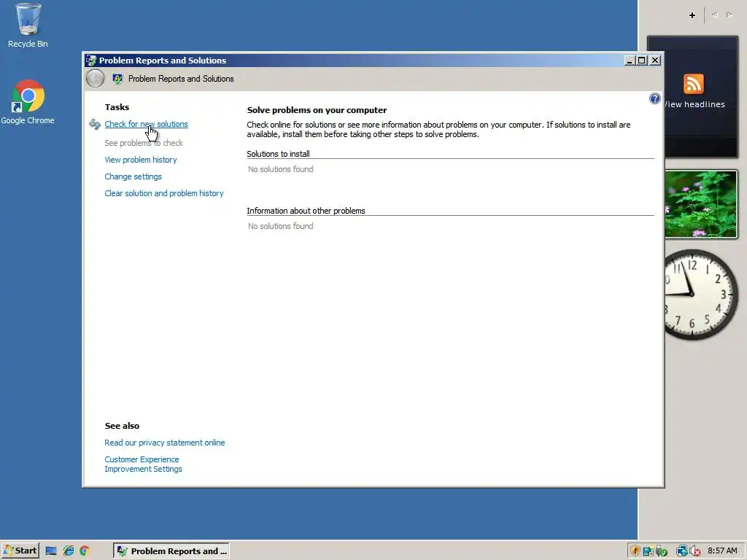Click the blue Help question mark icon
This screenshot has width=747, height=560.
(654, 98)
